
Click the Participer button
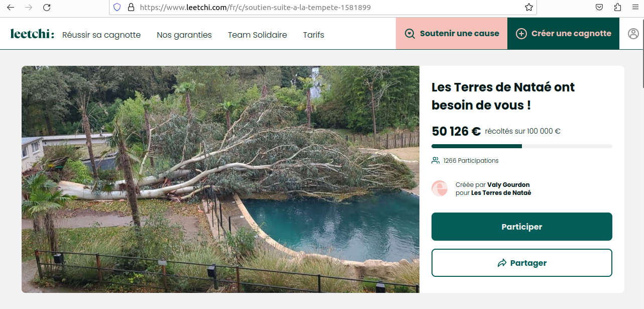coord(522,227)
